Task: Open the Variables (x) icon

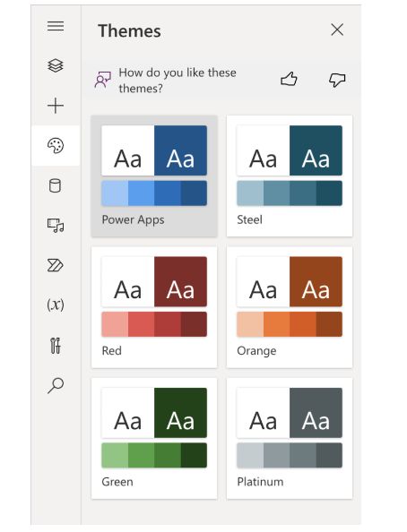Action: (x=56, y=305)
